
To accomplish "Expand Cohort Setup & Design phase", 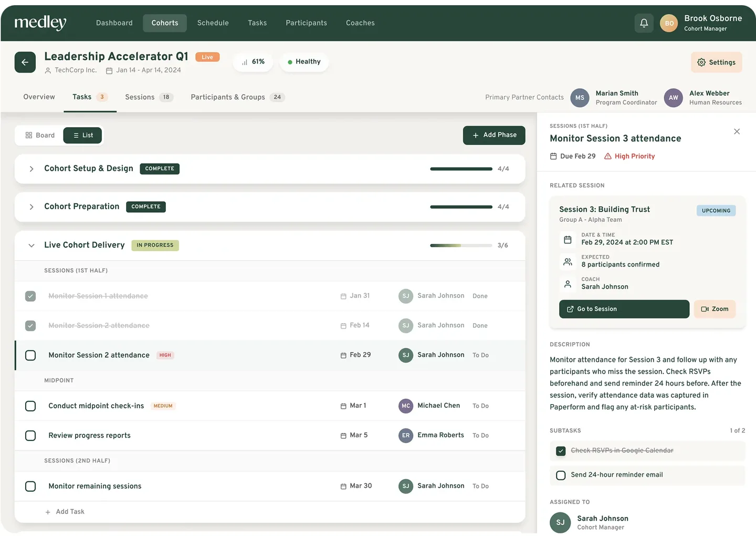I will (x=31, y=169).
